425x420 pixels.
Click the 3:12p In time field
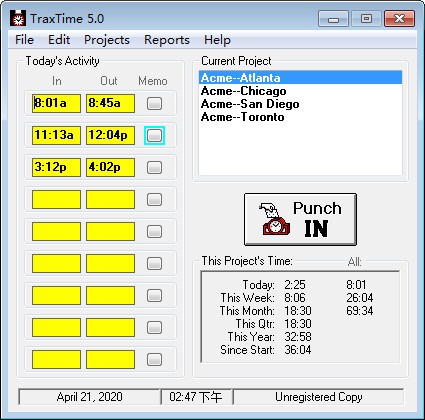coord(56,167)
